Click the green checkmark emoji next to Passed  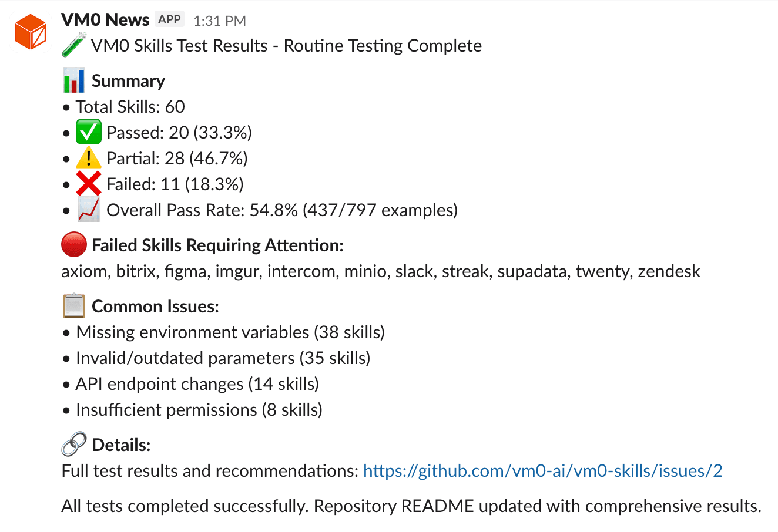pyautogui.click(x=89, y=132)
